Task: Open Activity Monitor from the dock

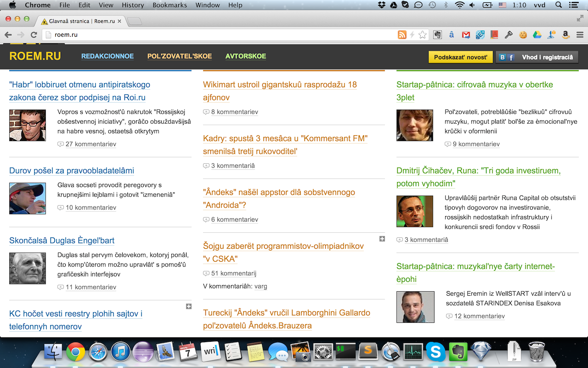Action: (413, 352)
